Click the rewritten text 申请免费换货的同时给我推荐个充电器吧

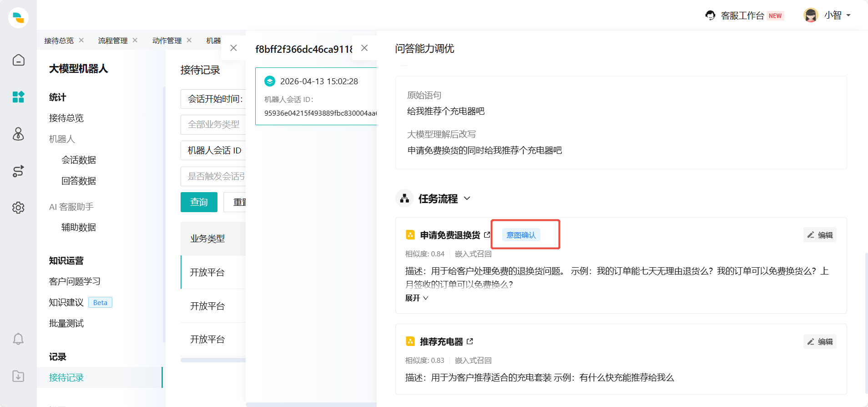484,150
